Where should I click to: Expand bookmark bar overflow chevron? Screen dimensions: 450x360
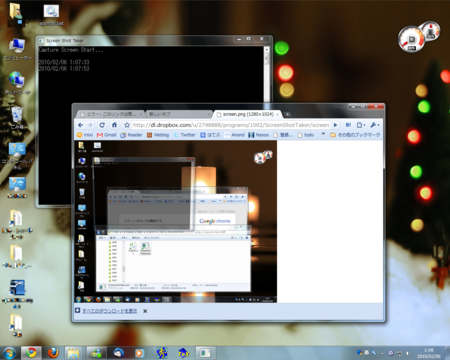tap(323, 134)
